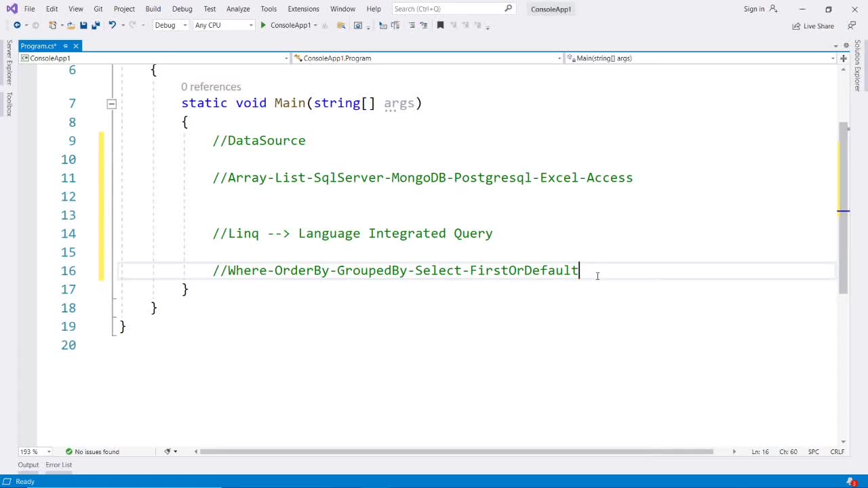Switch to the Error List tab
Screen dimensions: 868x488
pos(58,465)
